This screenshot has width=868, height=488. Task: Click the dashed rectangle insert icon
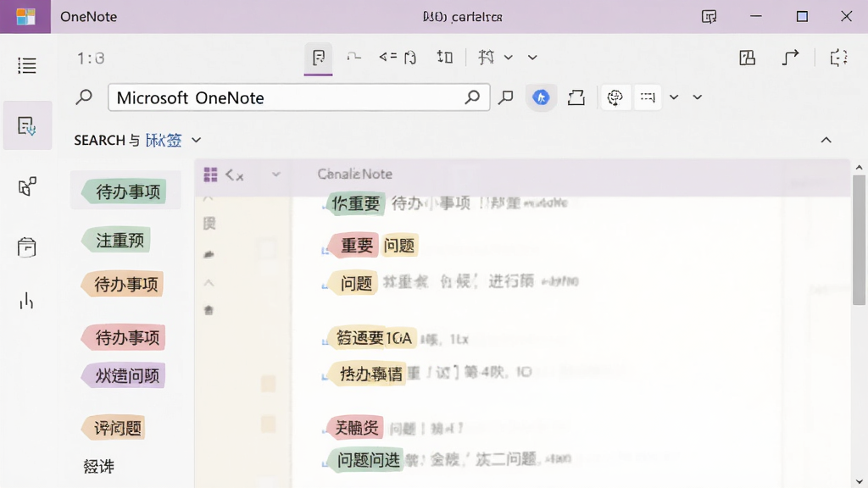click(647, 97)
